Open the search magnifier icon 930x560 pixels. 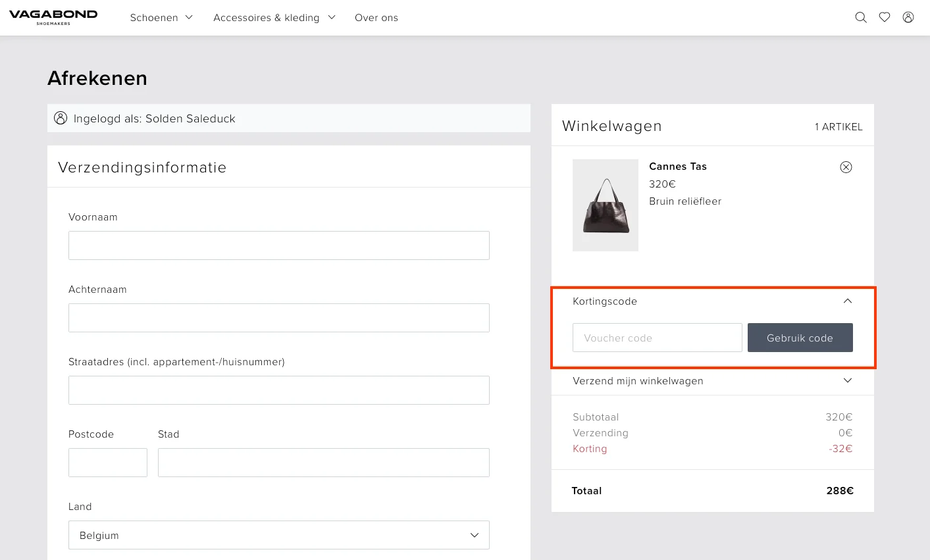pos(860,18)
